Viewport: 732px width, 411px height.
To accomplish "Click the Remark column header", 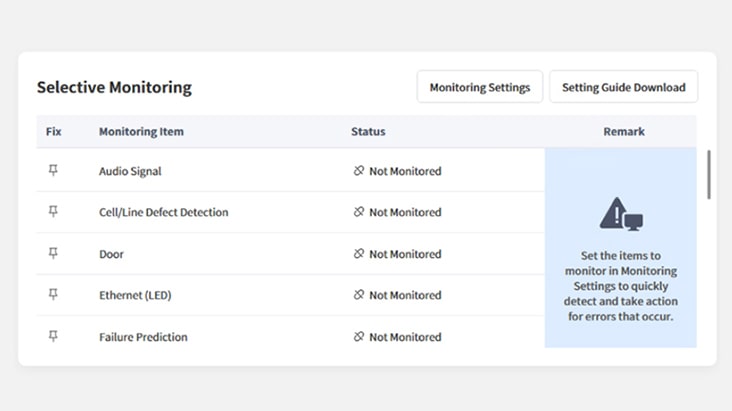I will 624,132.
